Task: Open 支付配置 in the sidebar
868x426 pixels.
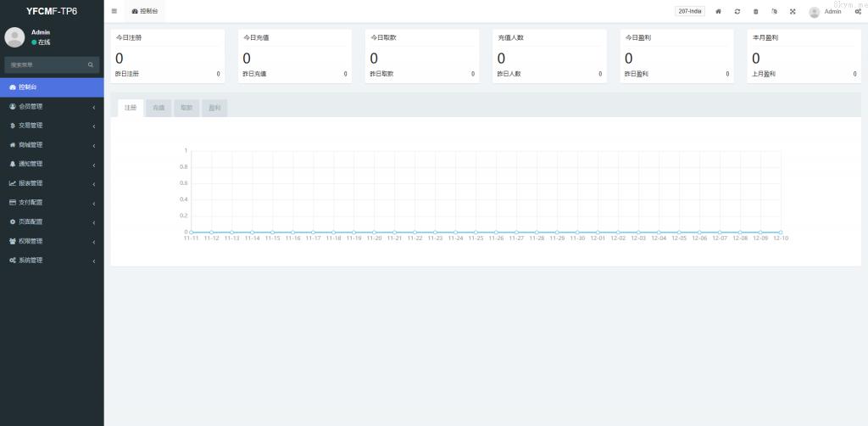Action: [x=51, y=203]
